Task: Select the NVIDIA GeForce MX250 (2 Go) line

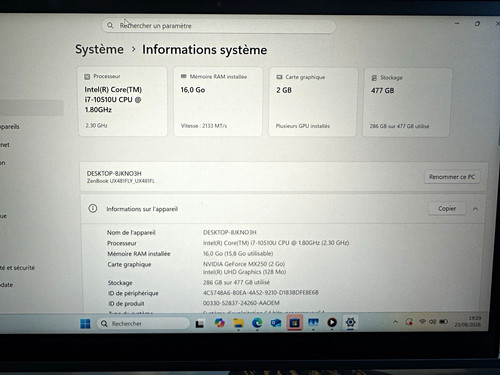Action: coord(244,264)
